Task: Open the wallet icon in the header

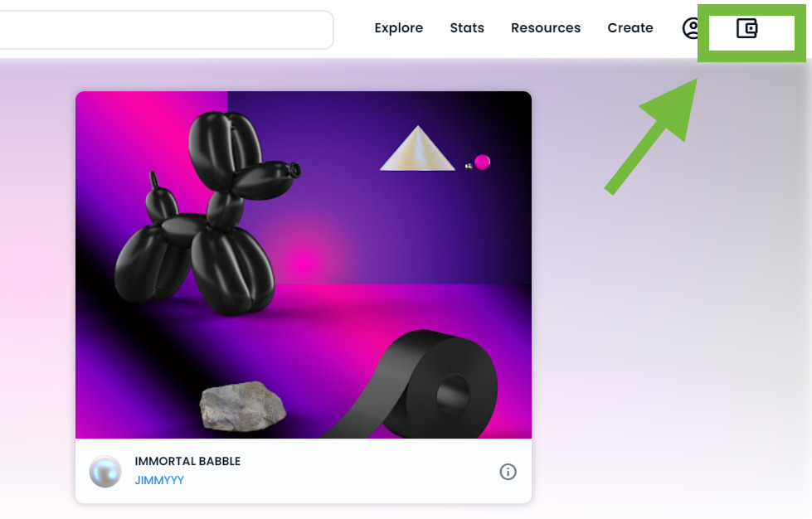Action: click(x=746, y=28)
